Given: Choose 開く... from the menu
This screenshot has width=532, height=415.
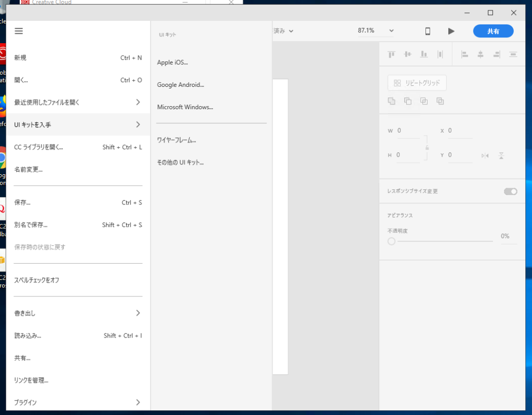Looking at the screenshot, I should 78,80.
